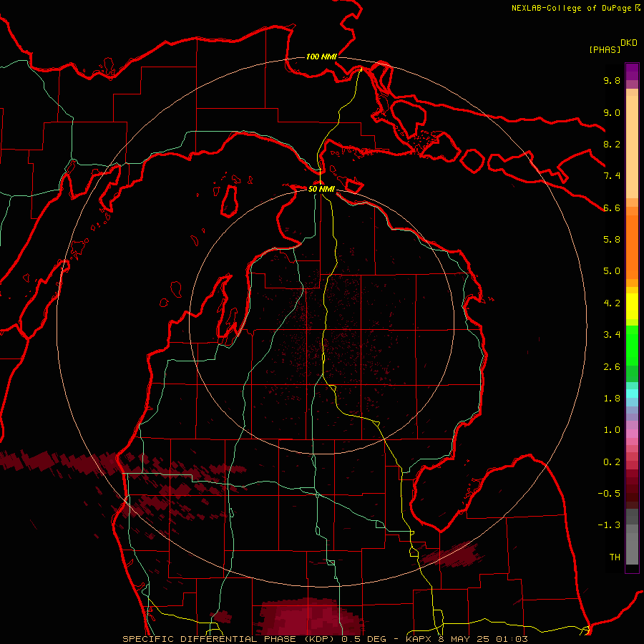Click the 7.4 scale value

612,176
